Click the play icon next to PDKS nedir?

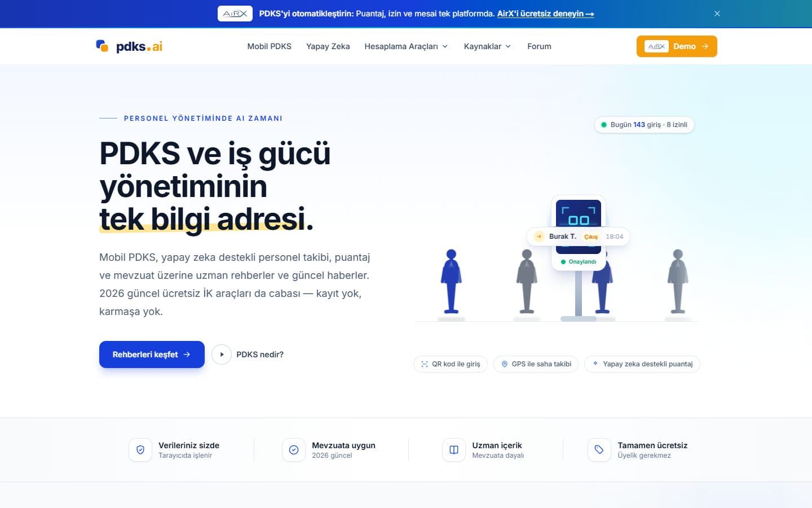222,354
